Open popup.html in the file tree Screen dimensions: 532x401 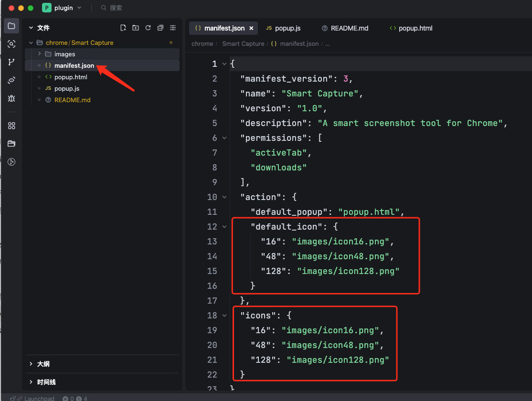(71, 77)
